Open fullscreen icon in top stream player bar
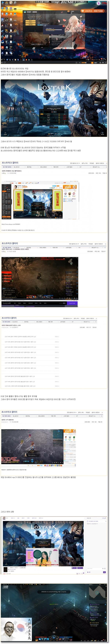110x644 pixels. (106, 63)
